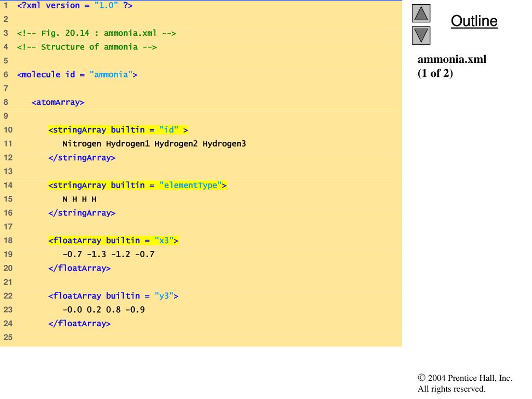Click highlighted stringArray builtin "elementType" tag
Viewport: 532px width, 399px height.
[x=137, y=185]
